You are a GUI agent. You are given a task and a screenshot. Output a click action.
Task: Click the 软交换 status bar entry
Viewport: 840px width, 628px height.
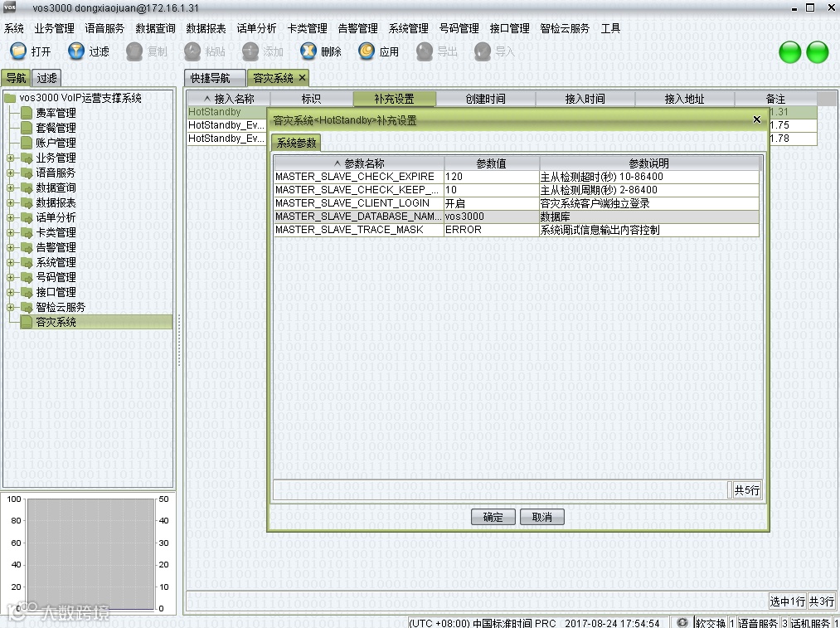pyautogui.click(x=711, y=623)
